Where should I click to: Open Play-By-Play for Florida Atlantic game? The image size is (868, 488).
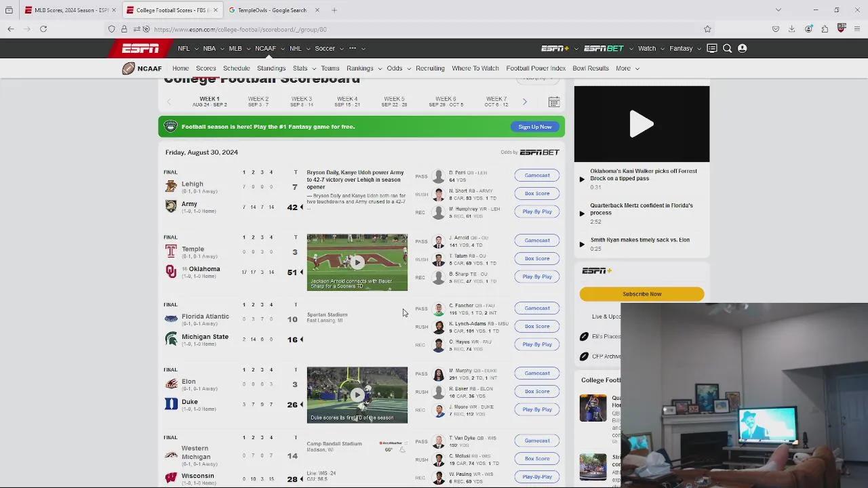click(x=537, y=344)
